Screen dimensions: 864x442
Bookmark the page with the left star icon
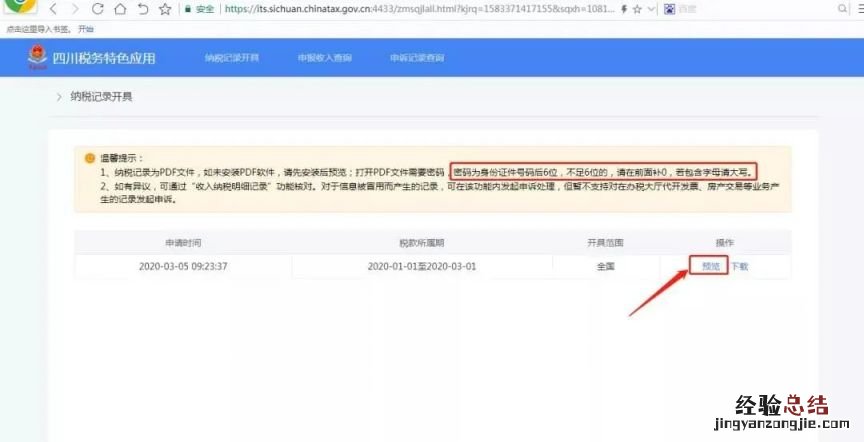click(165, 9)
